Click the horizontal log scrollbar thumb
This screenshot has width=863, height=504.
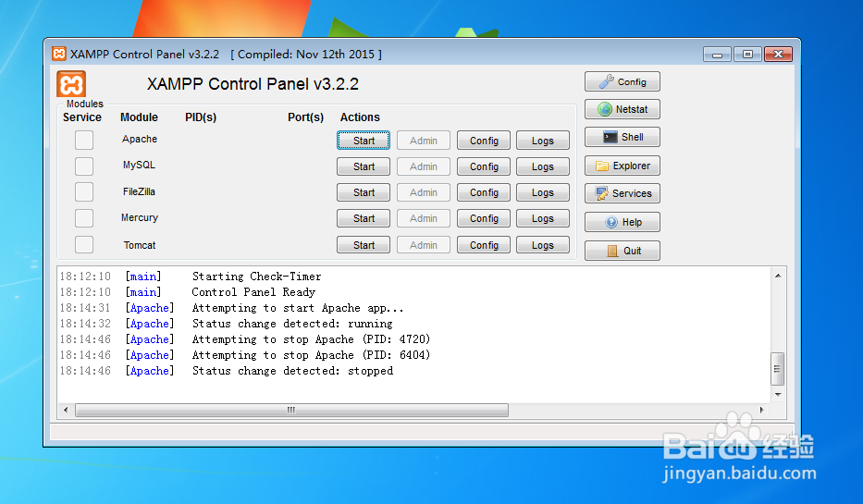point(291,410)
